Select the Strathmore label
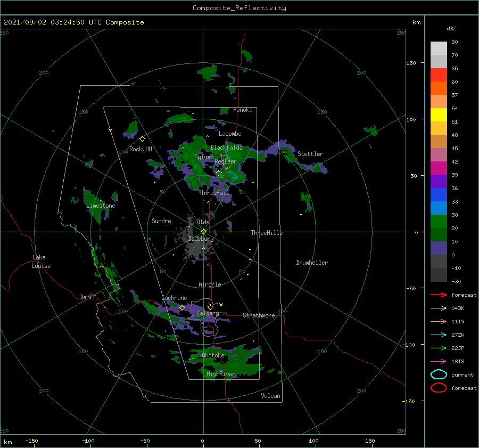This screenshot has width=479, height=448. tap(259, 315)
